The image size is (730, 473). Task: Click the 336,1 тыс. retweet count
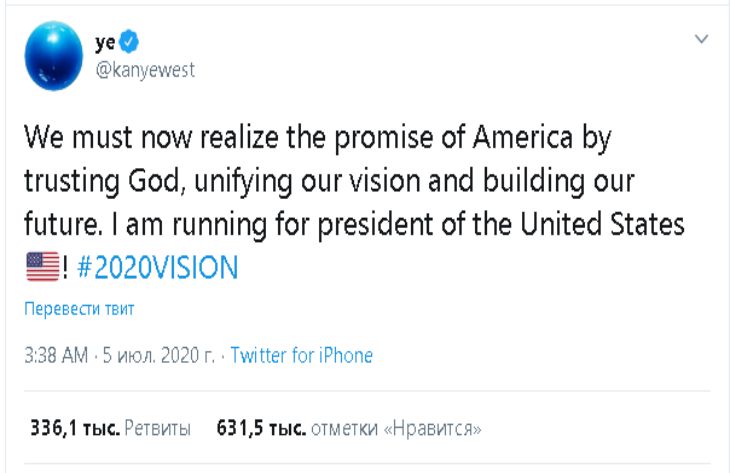(x=75, y=429)
